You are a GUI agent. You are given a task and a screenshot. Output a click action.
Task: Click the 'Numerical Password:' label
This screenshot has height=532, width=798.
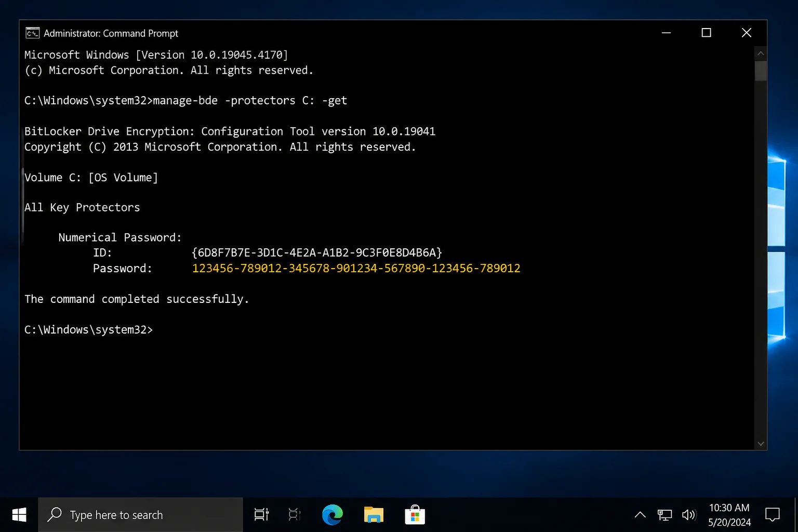pos(120,237)
